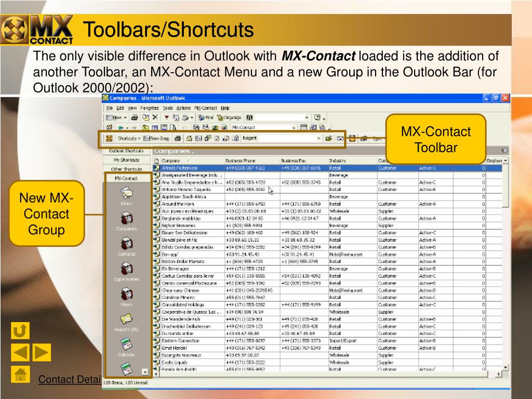The height and width of the screenshot is (399, 532).
Task: Open the Edit menu
Action: 120,108
